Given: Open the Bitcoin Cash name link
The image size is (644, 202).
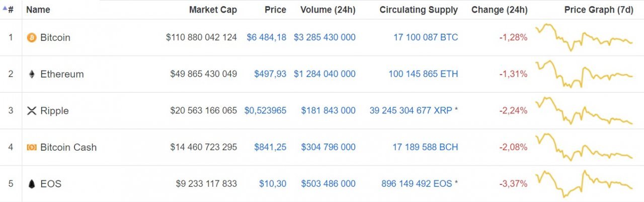Looking at the screenshot, I should 68,148.
